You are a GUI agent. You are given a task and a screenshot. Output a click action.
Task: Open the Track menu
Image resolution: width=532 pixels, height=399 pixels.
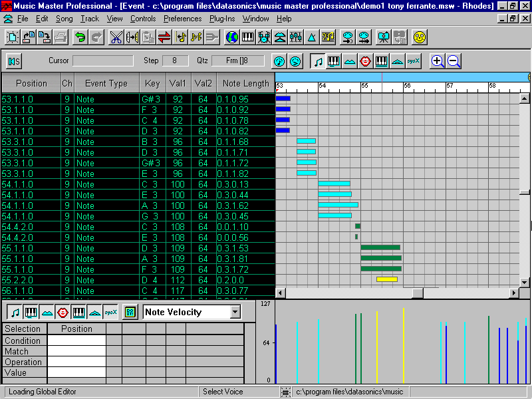pyautogui.click(x=90, y=19)
